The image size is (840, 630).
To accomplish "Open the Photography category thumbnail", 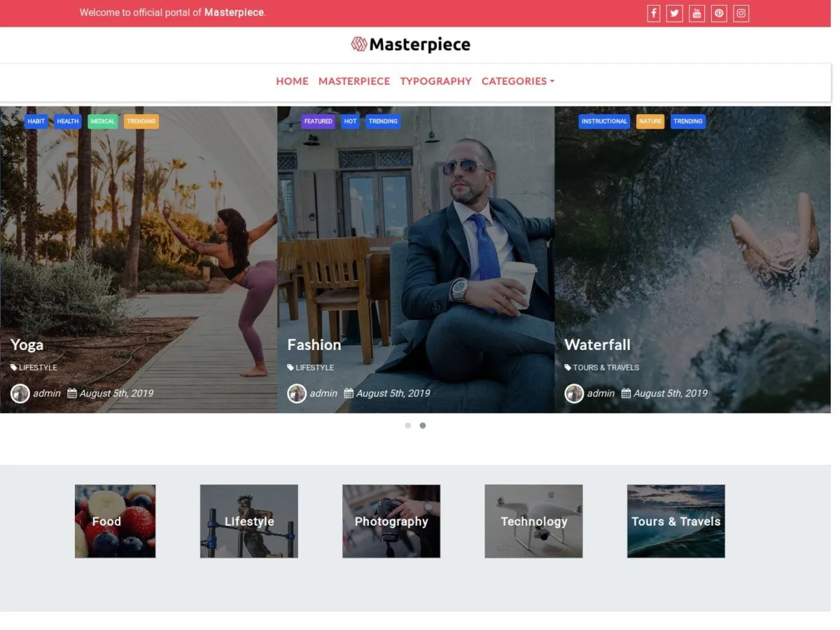I will tap(391, 521).
